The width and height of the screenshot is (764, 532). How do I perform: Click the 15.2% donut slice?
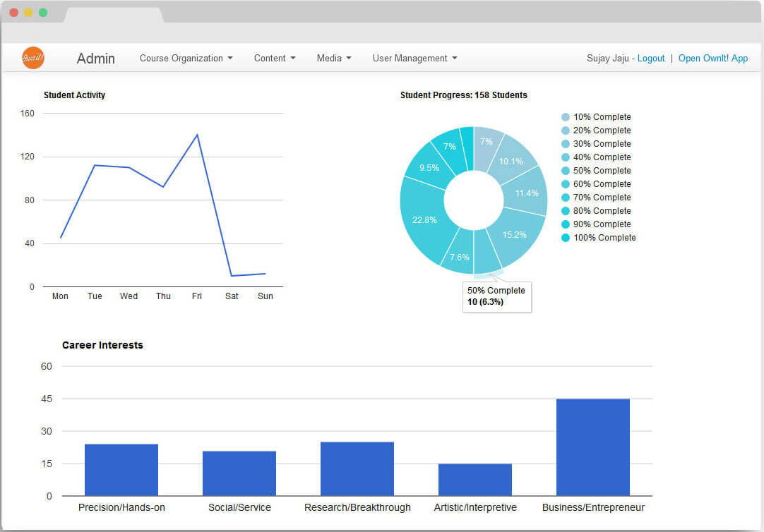(x=516, y=236)
